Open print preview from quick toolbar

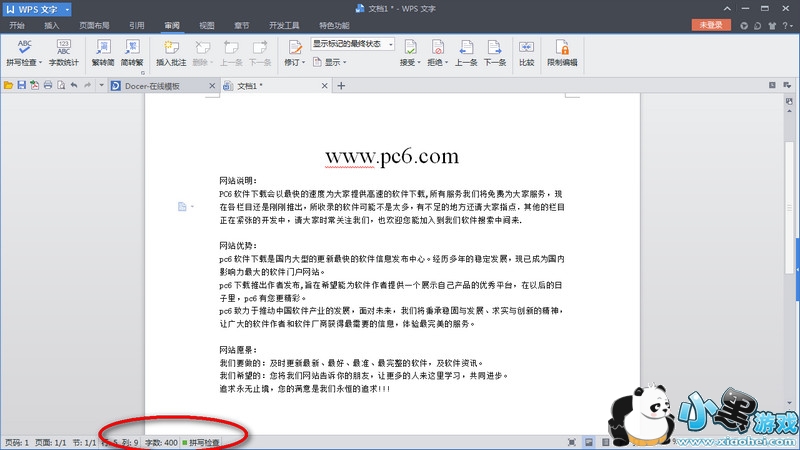point(61,85)
